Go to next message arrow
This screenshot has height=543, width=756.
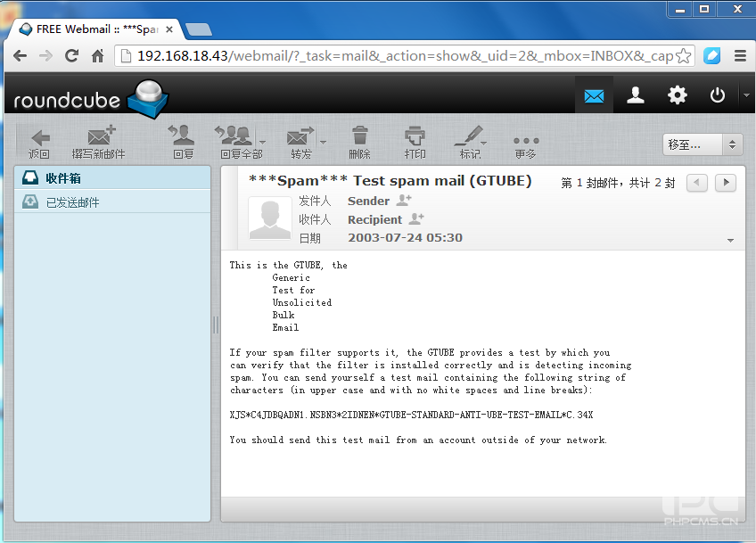tap(726, 183)
